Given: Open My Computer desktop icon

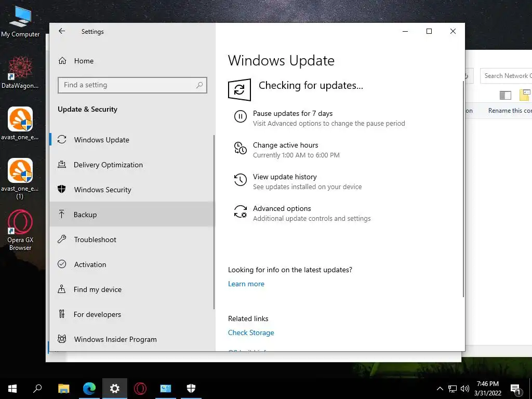Looking at the screenshot, I should 20,21.
